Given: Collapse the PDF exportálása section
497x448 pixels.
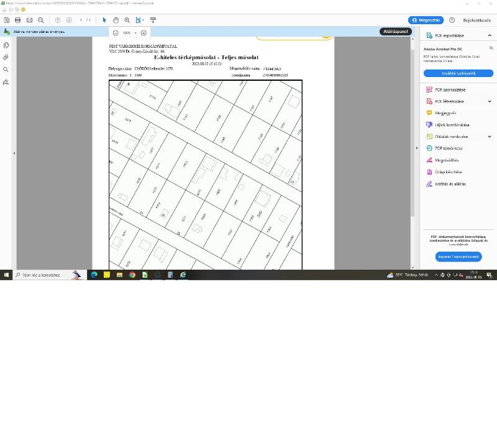Looking at the screenshot, I should pyautogui.click(x=490, y=35).
